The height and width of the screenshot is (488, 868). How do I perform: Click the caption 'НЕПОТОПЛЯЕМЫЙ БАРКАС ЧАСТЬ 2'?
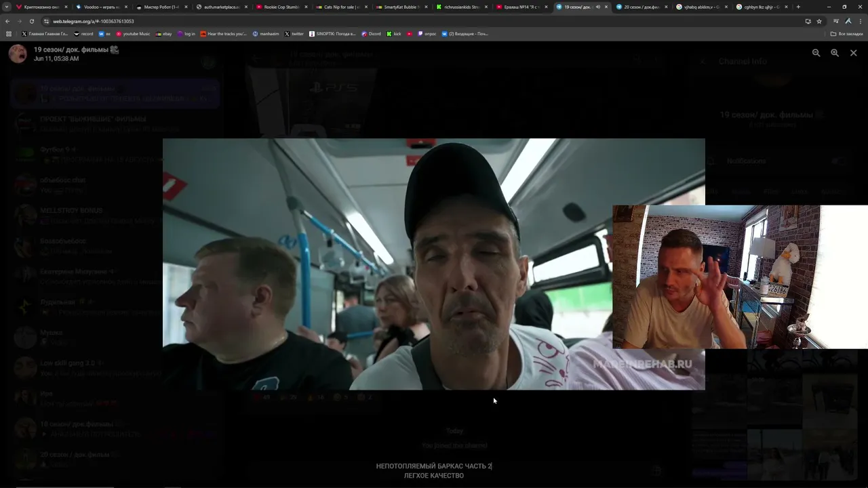pos(434,466)
